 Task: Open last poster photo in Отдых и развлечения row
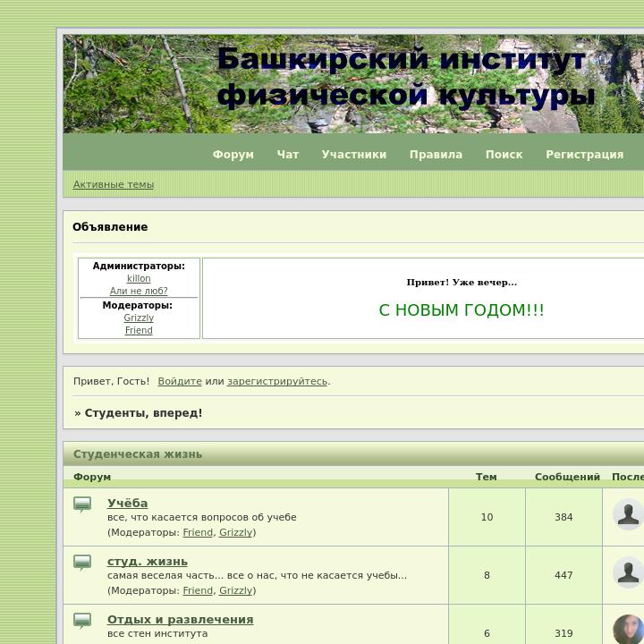point(629,630)
